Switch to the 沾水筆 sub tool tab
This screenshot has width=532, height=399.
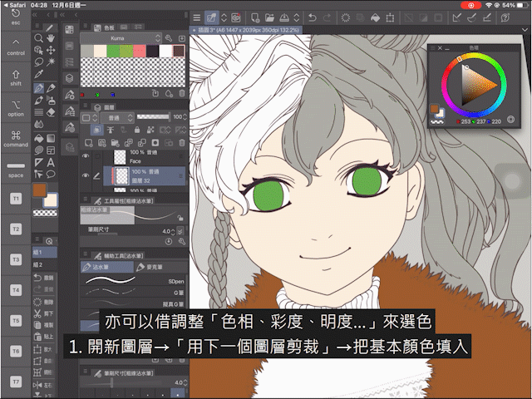pos(107,267)
